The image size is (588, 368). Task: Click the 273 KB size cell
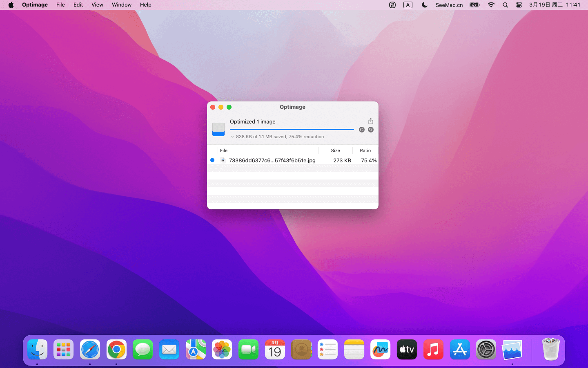click(x=342, y=160)
